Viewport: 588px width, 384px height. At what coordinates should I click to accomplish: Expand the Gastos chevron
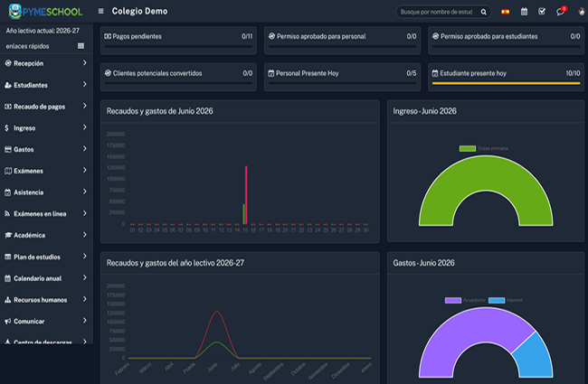click(85, 149)
